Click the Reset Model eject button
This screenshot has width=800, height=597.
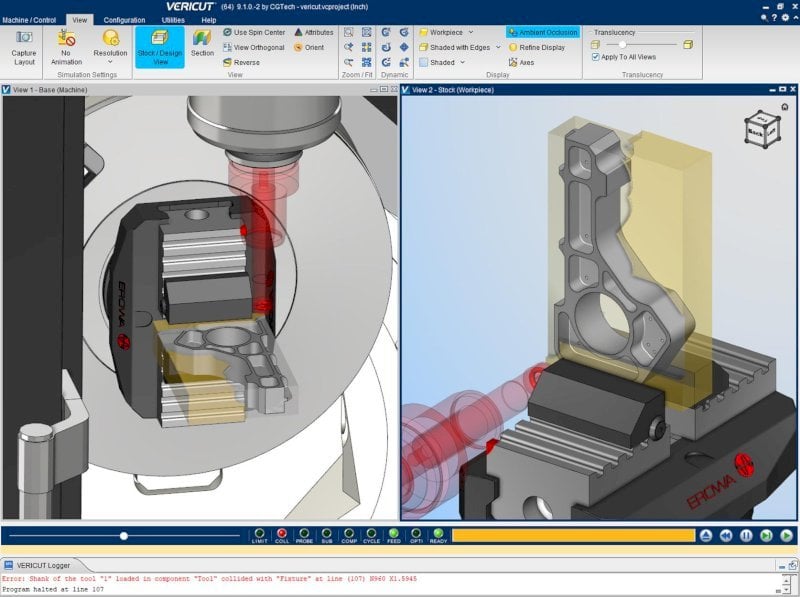click(x=706, y=535)
